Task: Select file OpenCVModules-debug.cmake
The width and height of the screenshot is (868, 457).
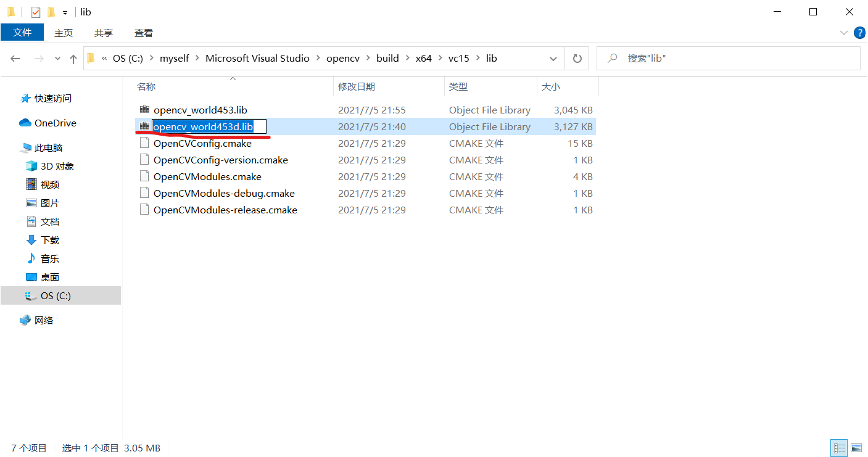Action: coord(224,194)
